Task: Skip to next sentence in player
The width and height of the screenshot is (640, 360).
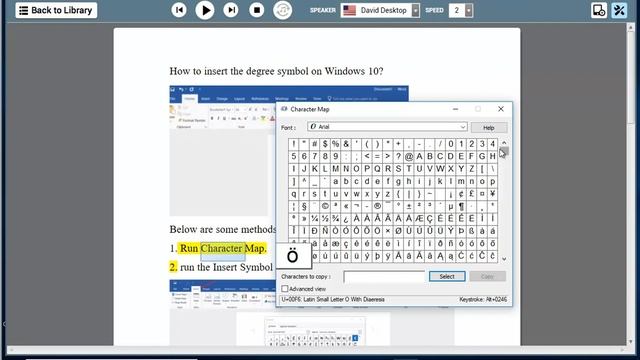Action: coord(231,10)
